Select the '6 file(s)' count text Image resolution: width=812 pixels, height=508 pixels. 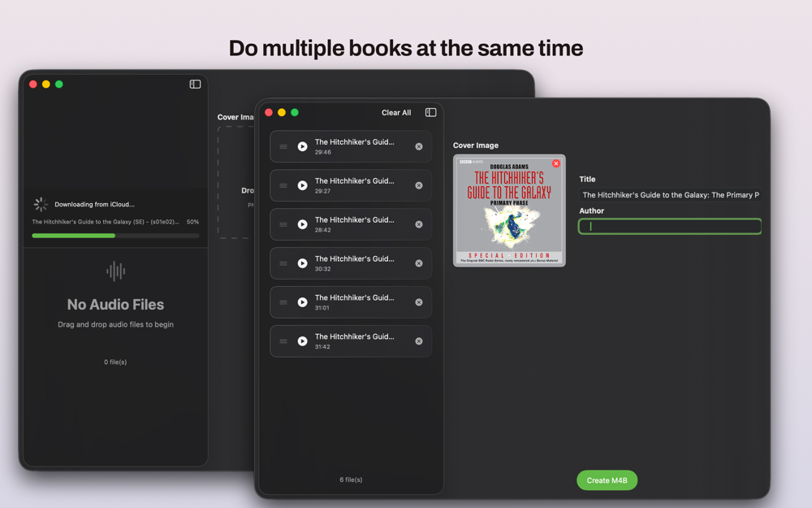tap(351, 480)
